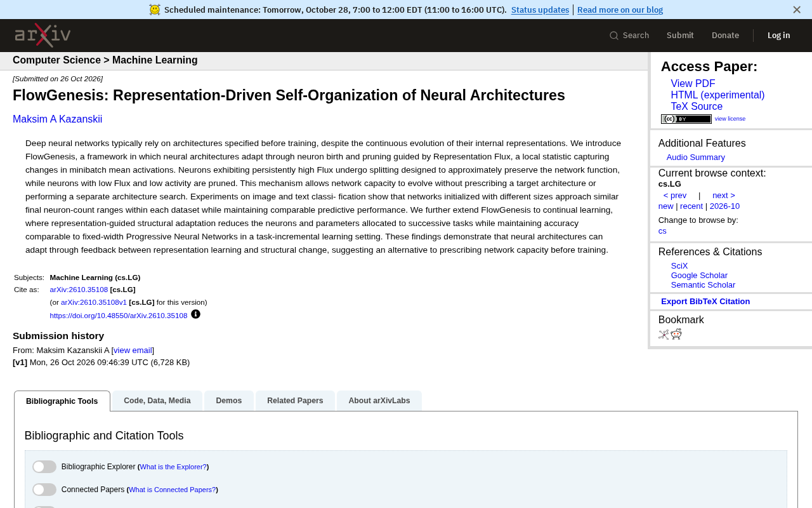Open 'What is Connected Papers?' help link
This screenshot has height=508, width=812.
(173, 490)
